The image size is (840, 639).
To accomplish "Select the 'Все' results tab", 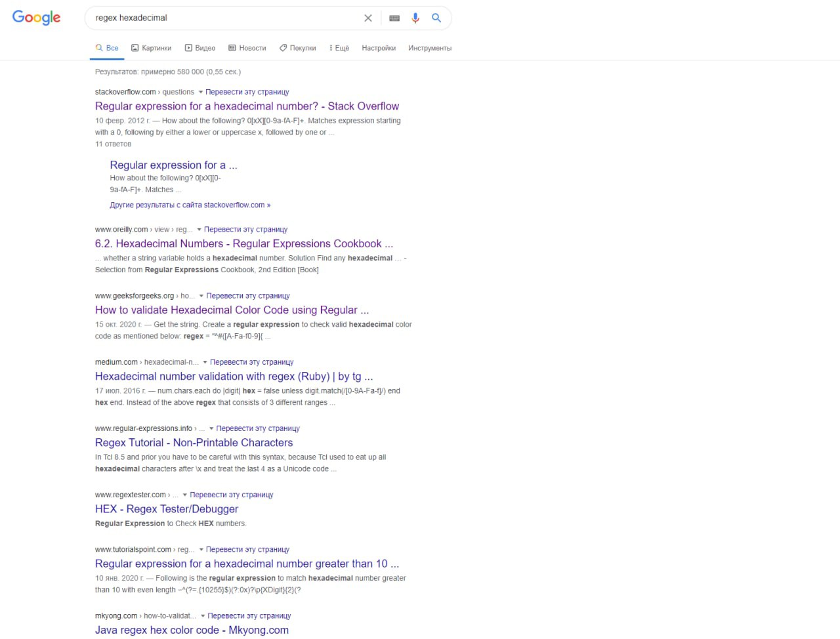I will (107, 48).
